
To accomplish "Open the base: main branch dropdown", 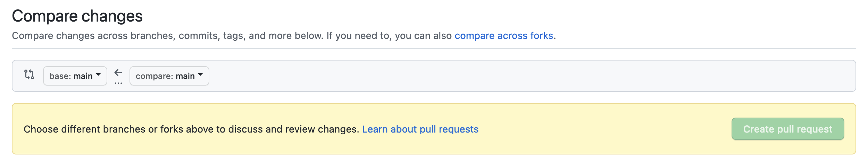I will [75, 76].
